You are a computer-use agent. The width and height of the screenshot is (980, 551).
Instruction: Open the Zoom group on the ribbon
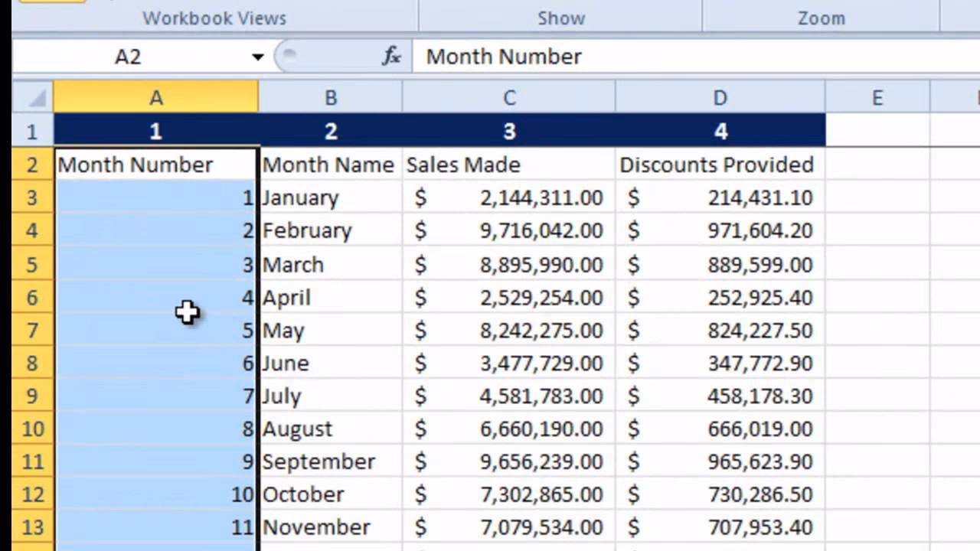tap(820, 18)
